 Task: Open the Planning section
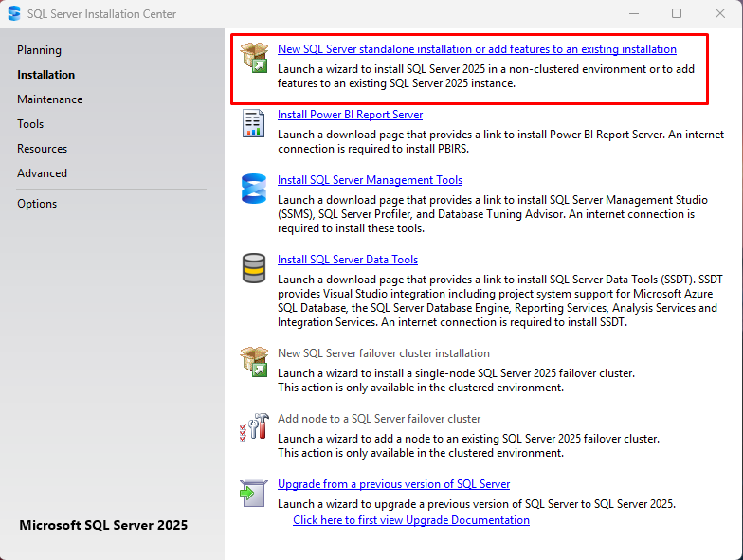point(40,50)
